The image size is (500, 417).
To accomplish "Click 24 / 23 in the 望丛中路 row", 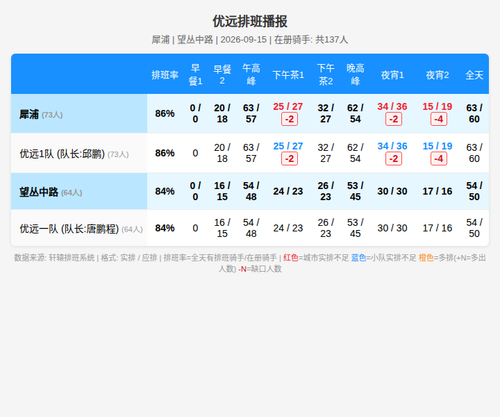I will tap(288, 191).
